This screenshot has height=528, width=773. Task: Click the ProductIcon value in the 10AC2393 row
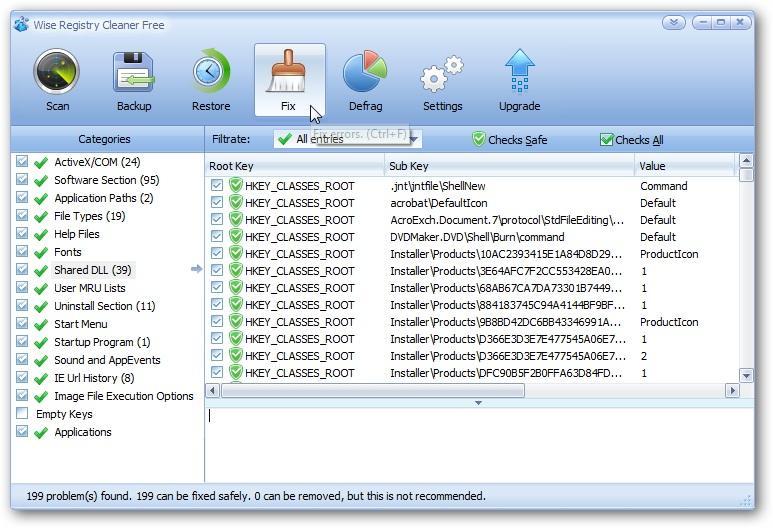click(669, 254)
